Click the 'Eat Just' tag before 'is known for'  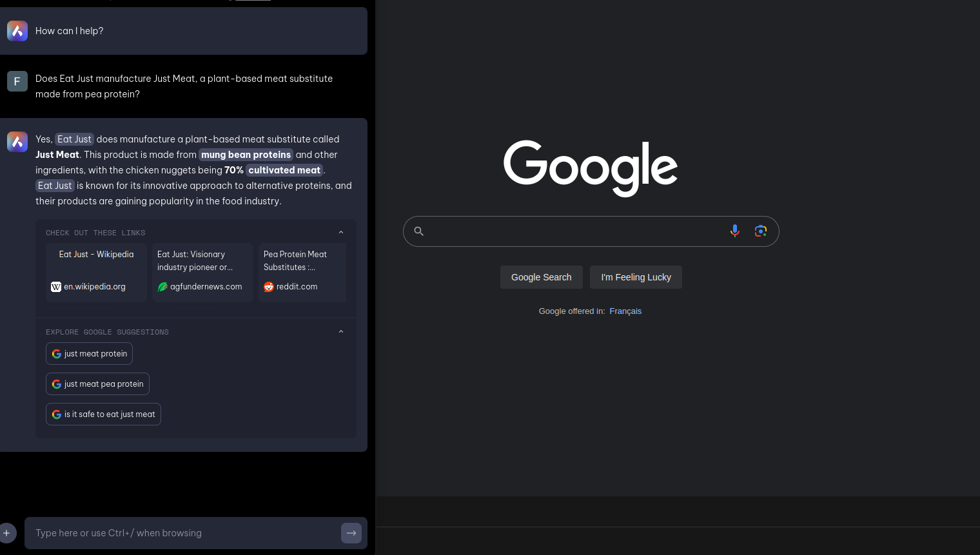[x=55, y=186]
